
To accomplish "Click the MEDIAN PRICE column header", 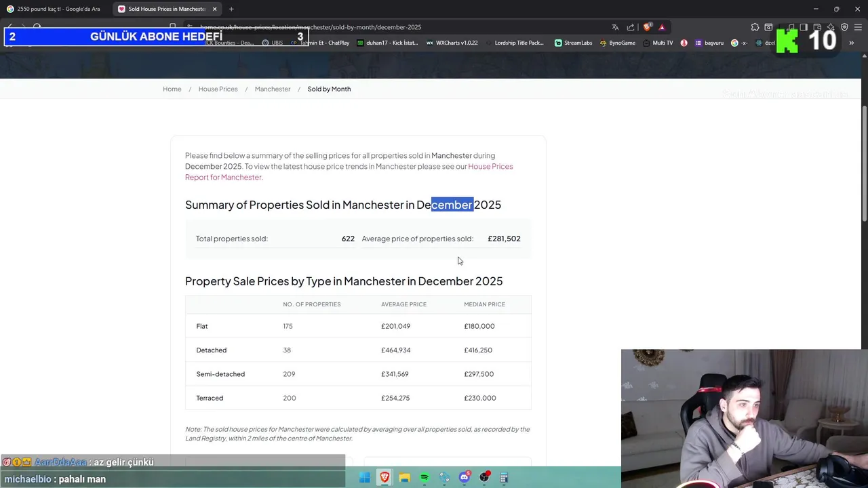I will pos(484,304).
